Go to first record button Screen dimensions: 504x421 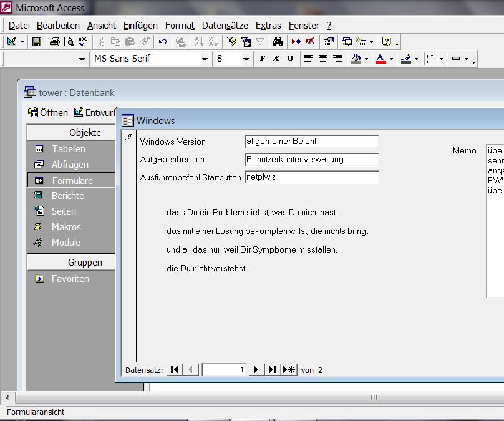[175, 370]
